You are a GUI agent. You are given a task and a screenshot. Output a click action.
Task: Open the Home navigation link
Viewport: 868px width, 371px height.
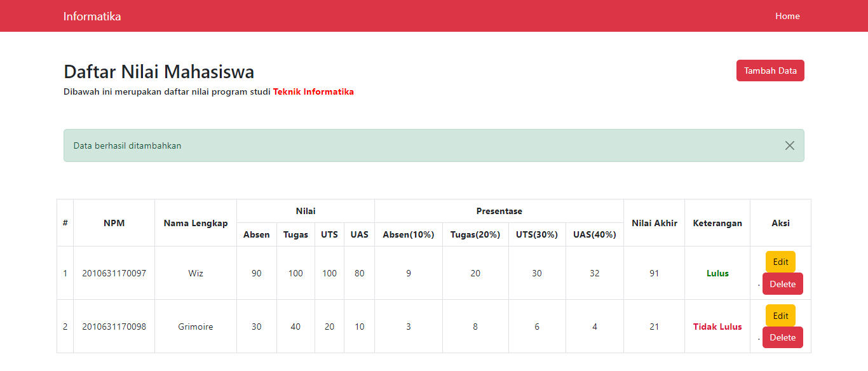(787, 16)
